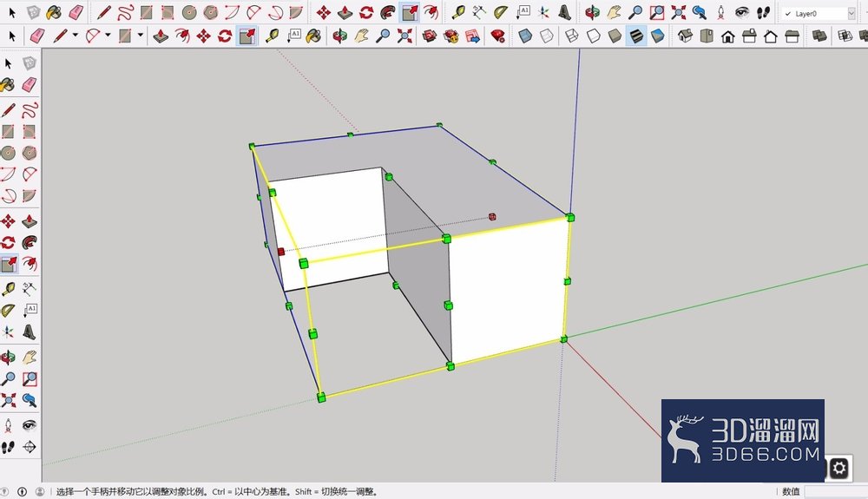Screen dimensions: 868x499
Task: Click Send to LayOut icon
Action: pyautogui.click(x=472, y=36)
